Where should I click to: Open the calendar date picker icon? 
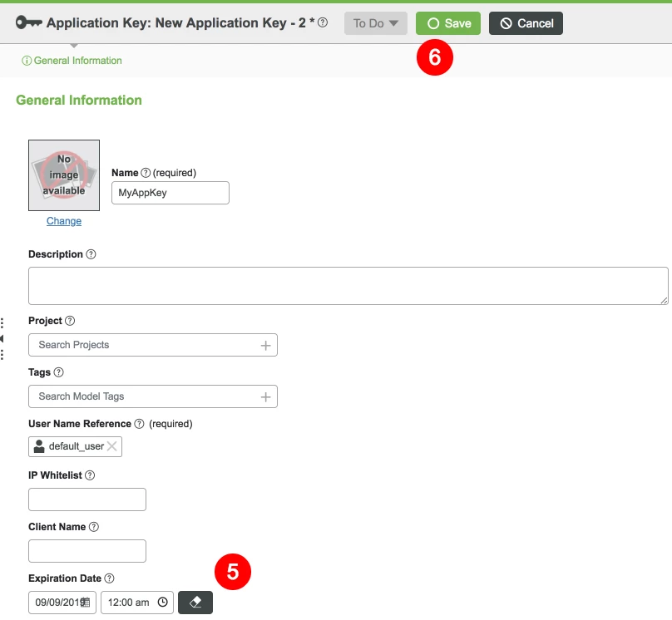click(86, 602)
